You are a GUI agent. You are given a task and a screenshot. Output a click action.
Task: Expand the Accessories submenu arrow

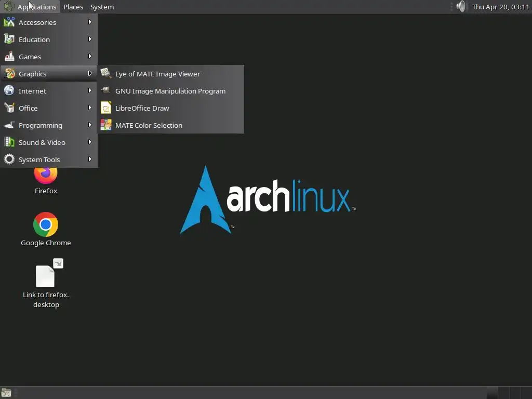click(x=90, y=22)
